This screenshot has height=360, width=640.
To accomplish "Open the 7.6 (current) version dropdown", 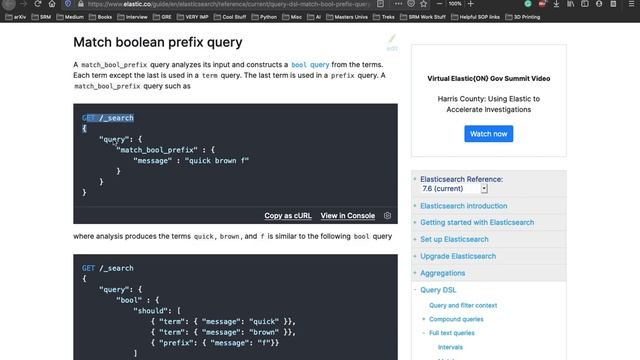I will click(x=454, y=189).
